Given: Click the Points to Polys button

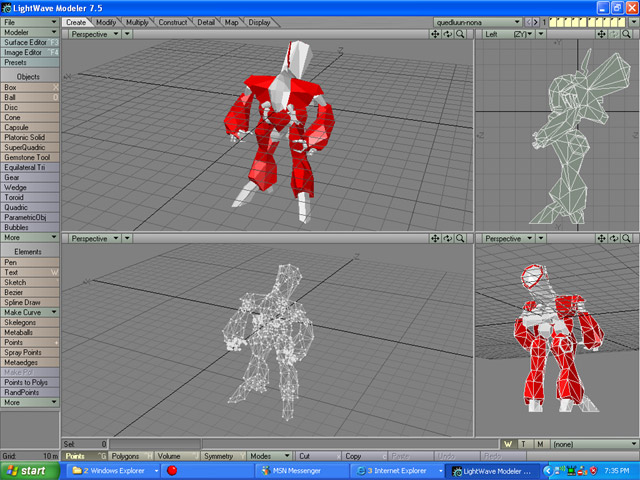Looking at the screenshot, I should tap(30, 382).
